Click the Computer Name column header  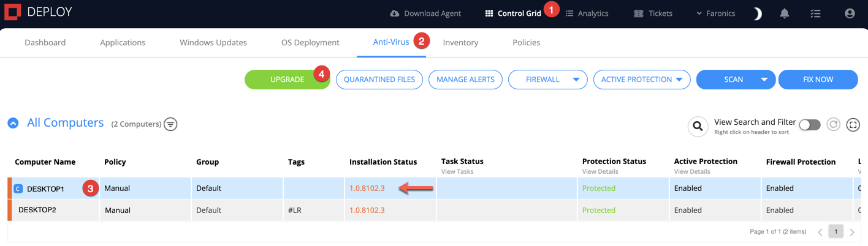45,162
